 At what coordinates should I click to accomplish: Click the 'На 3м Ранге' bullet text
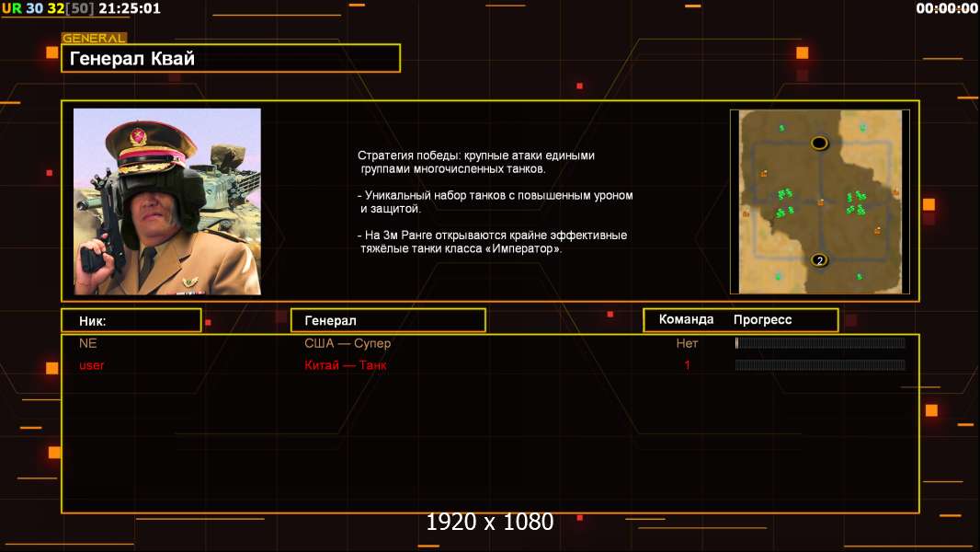point(493,242)
